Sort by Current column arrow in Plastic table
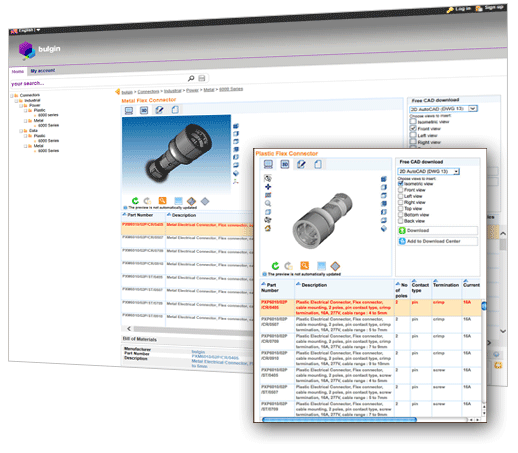This screenshot has height=453, width=518. [466, 281]
